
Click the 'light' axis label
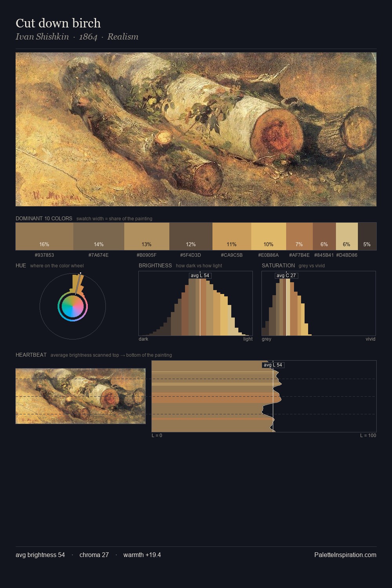(248, 339)
